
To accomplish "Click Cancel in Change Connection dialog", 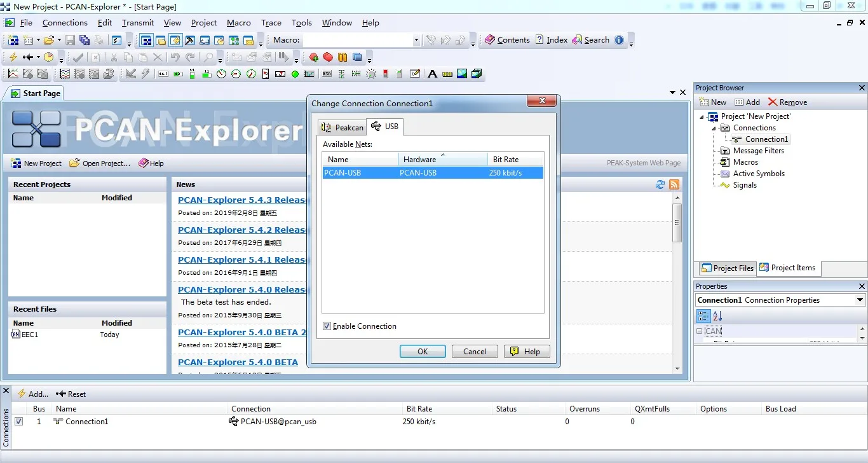I will coord(475,352).
